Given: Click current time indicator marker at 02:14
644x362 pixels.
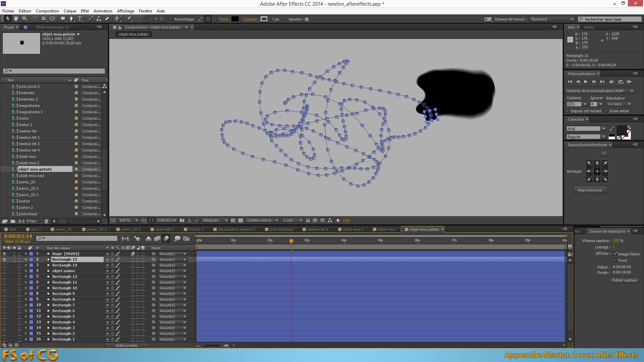Looking at the screenshot, I should coord(291,241).
